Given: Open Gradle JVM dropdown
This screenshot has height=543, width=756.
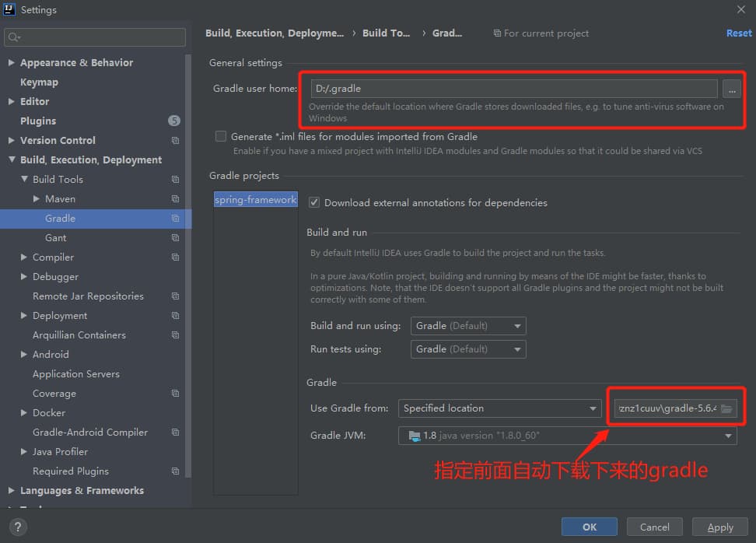Looking at the screenshot, I should (568, 436).
